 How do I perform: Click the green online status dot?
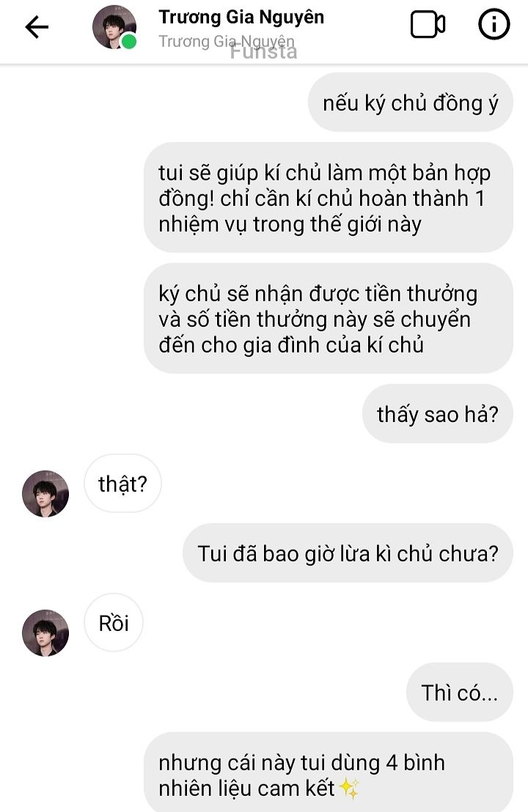pyautogui.click(x=128, y=42)
